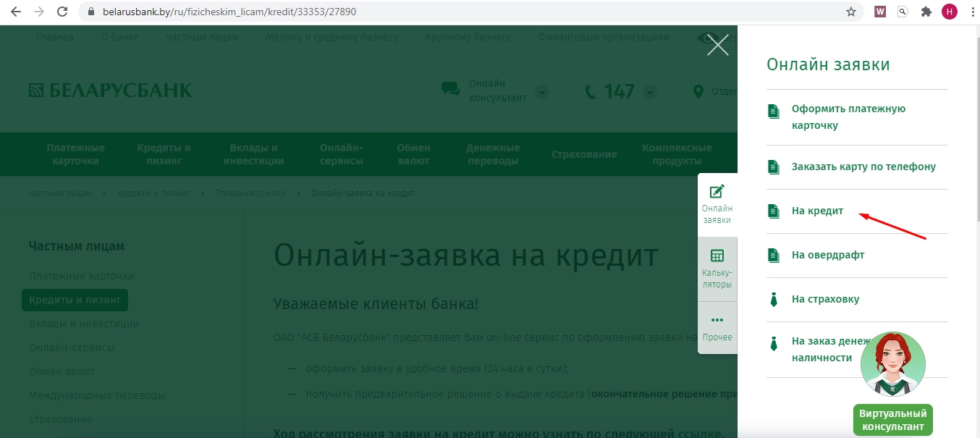
Task: Click the На кредит application link
Action: (817, 211)
